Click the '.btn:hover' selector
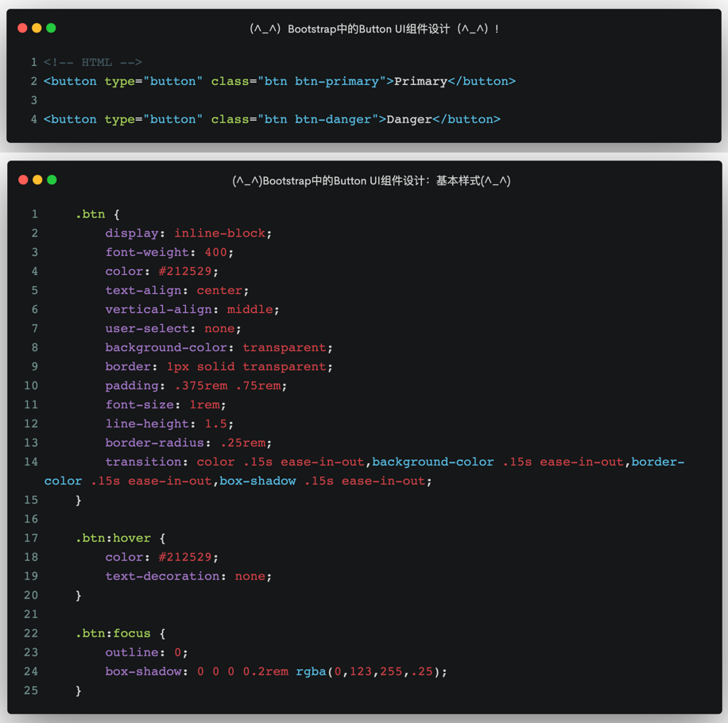This screenshot has width=728, height=723. (x=113, y=539)
